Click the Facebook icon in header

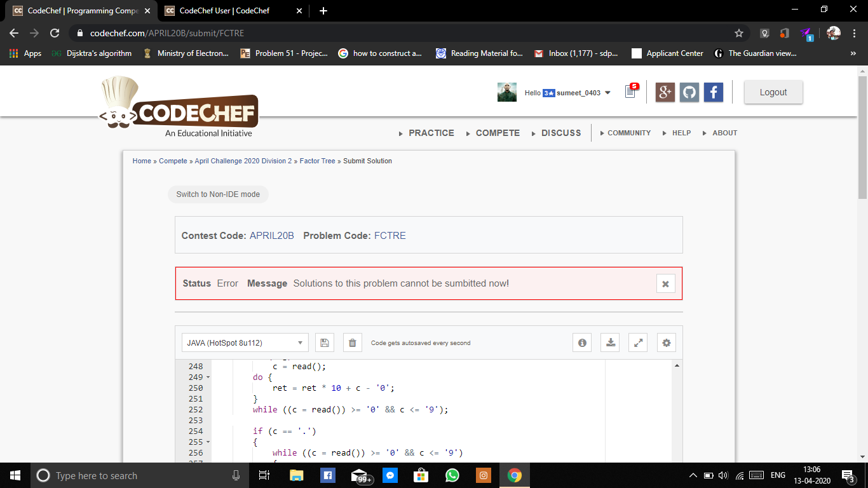[x=714, y=92]
